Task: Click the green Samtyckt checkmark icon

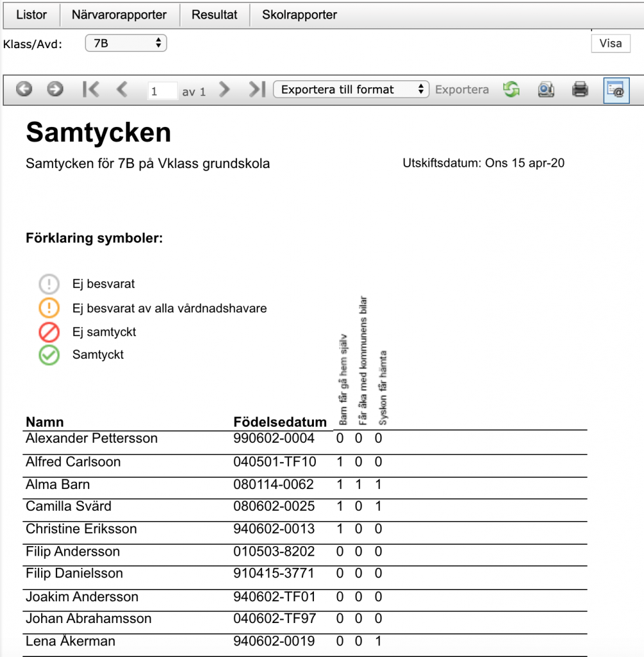Action: coord(49,355)
